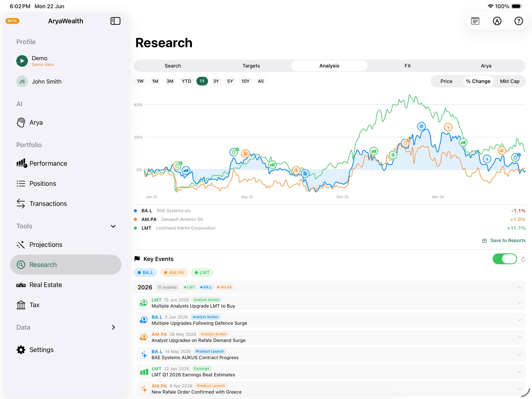Toggle LMT filter chip in Key Events
532x399 pixels.
click(202, 273)
